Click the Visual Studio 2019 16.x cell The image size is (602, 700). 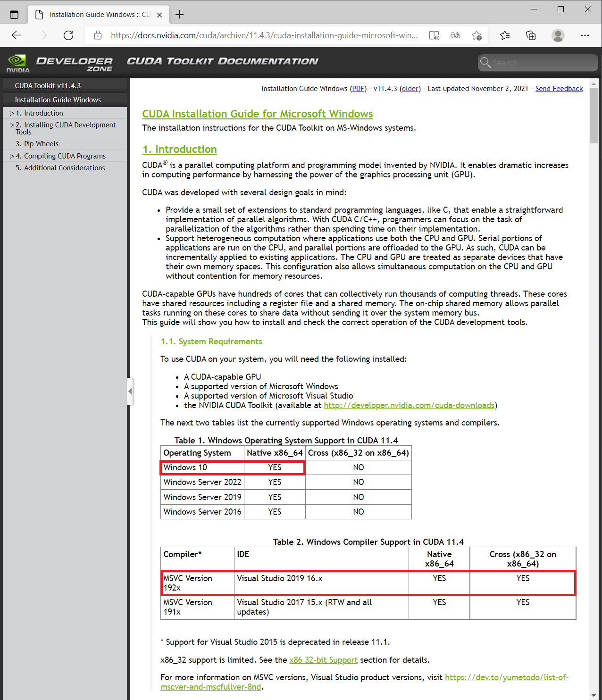(x=321, y=583)
